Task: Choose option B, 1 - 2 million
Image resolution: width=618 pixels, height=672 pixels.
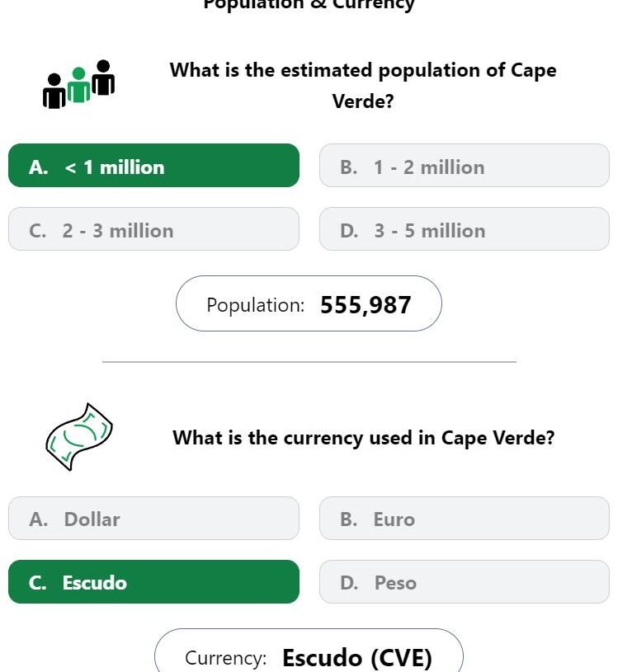Action: (x=465, y=166)
